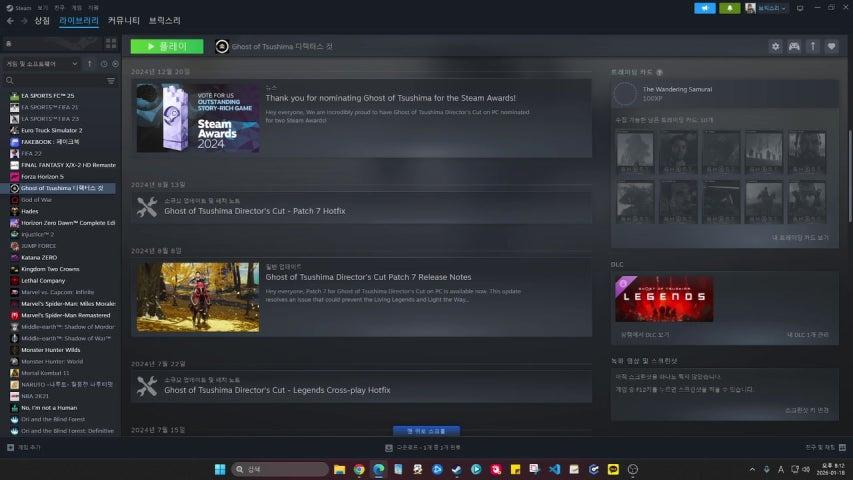
Task: Open the Library tab (라이브러리)
Action: pyautogui.click(x=79, y=21)
